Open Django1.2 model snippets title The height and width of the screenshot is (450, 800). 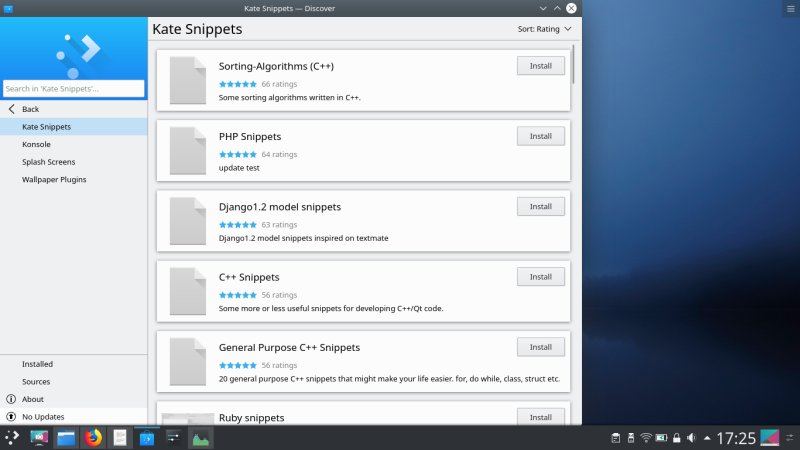coord(280,207)
